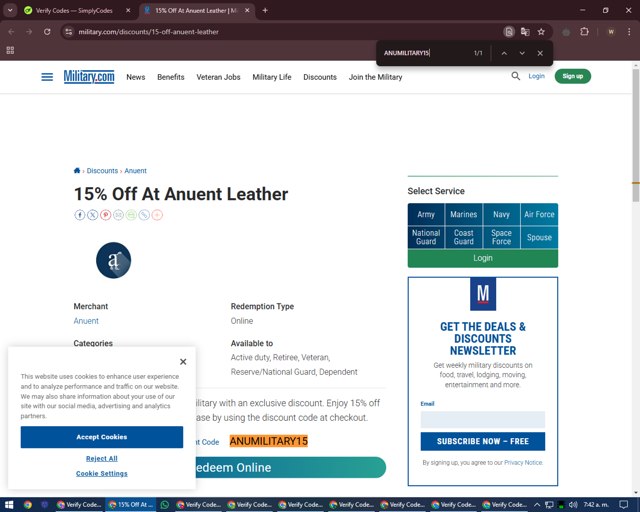Copy link share icon

click(144, 215)
